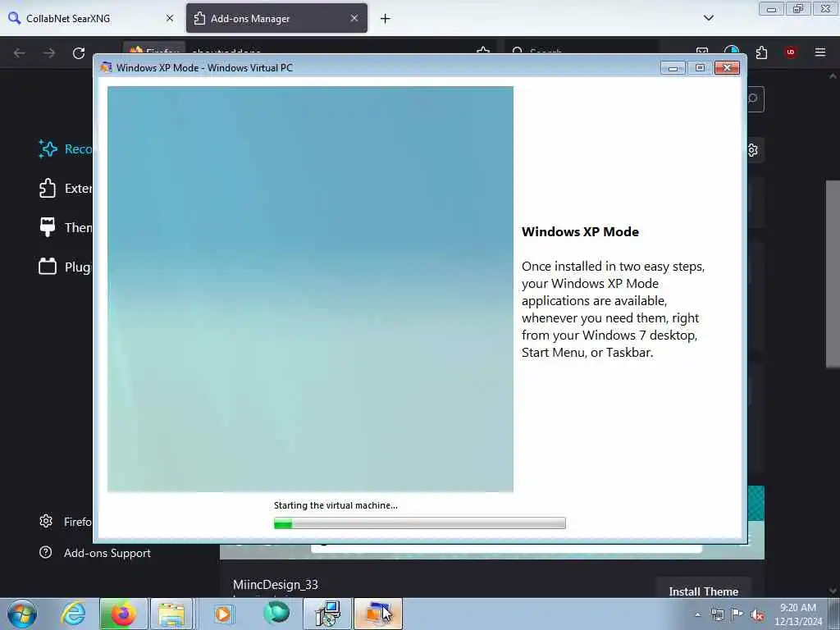Click the Windows XP Mode preview image
840x630 pixels.
tap(310, 289)
